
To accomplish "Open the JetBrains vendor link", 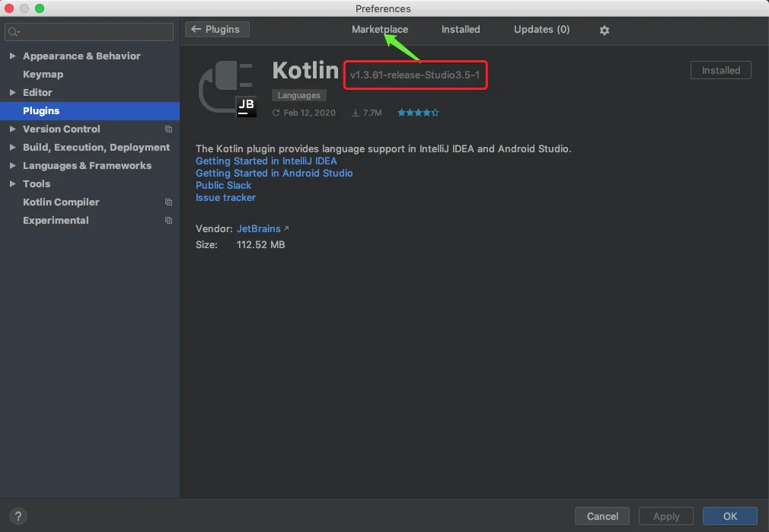I will [x=258, y=228].
